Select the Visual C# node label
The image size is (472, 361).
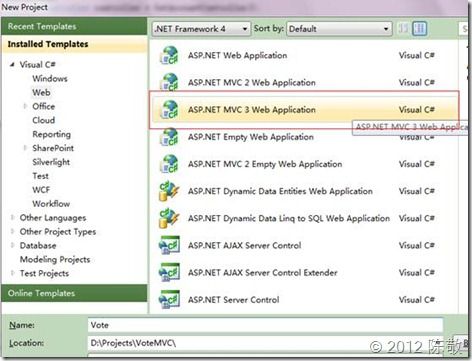click(38, 64)
